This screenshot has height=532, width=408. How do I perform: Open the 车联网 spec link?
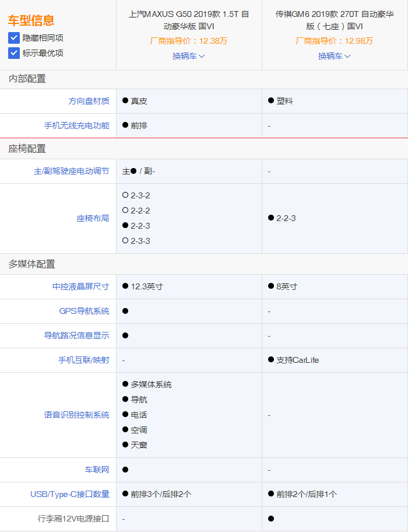(97, 470)
